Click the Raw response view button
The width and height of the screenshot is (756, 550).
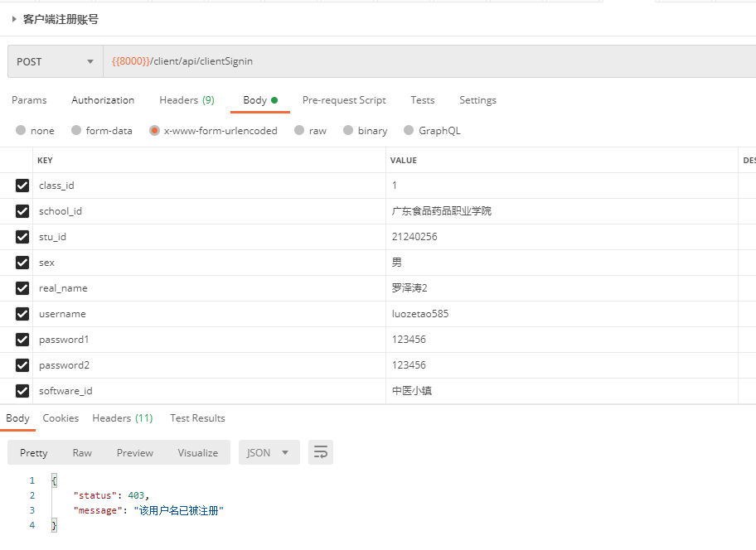pyautogui.click(x=82, y=452)
